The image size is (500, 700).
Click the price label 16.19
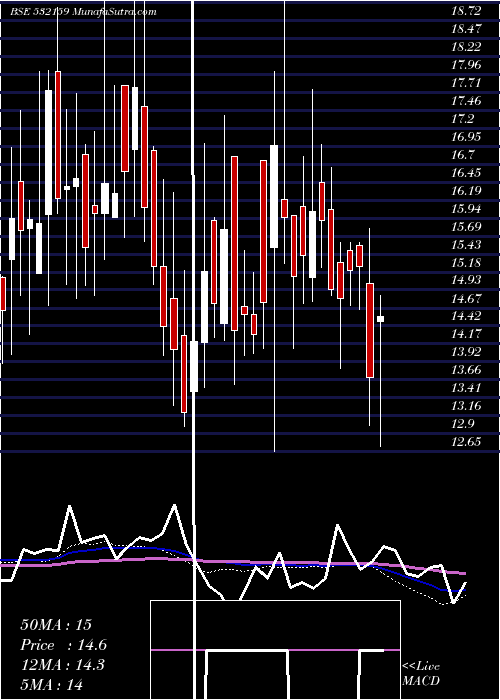point(467,191)
